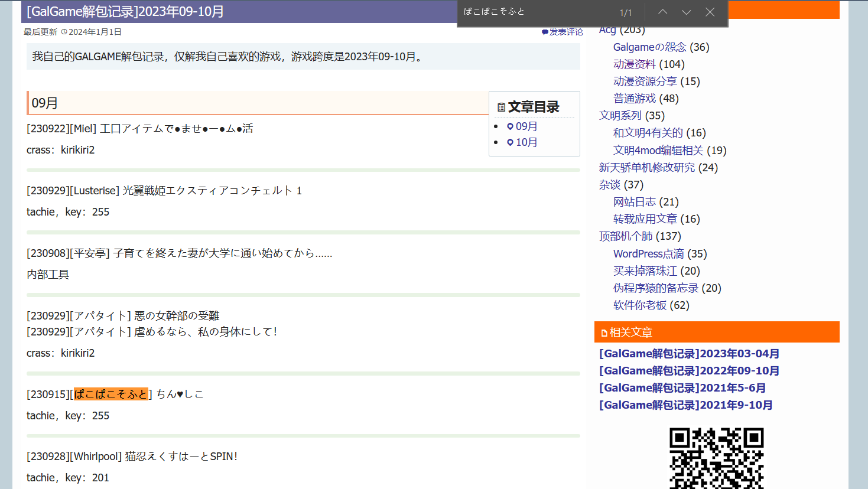
Task: Click the highlighted ぱこぱこそふと search match
Action: [110, 395]
